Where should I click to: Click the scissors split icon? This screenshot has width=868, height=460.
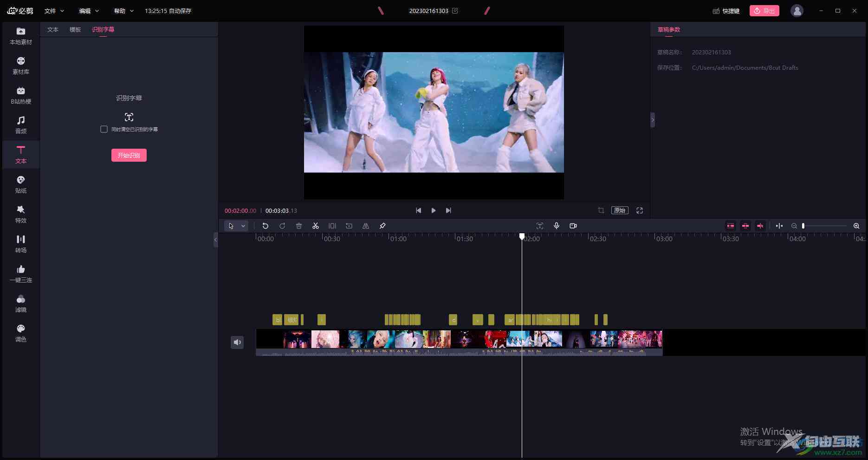click(316, 226)
